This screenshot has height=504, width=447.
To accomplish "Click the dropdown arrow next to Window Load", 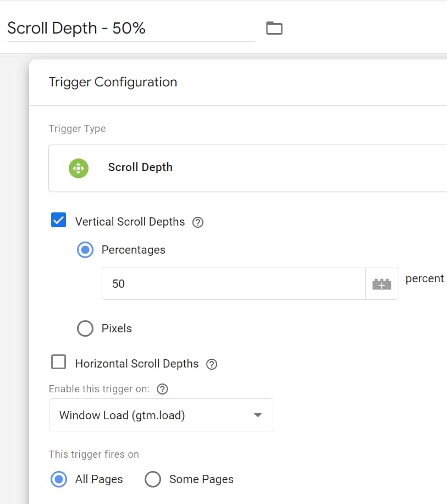I will click(257, 415).
